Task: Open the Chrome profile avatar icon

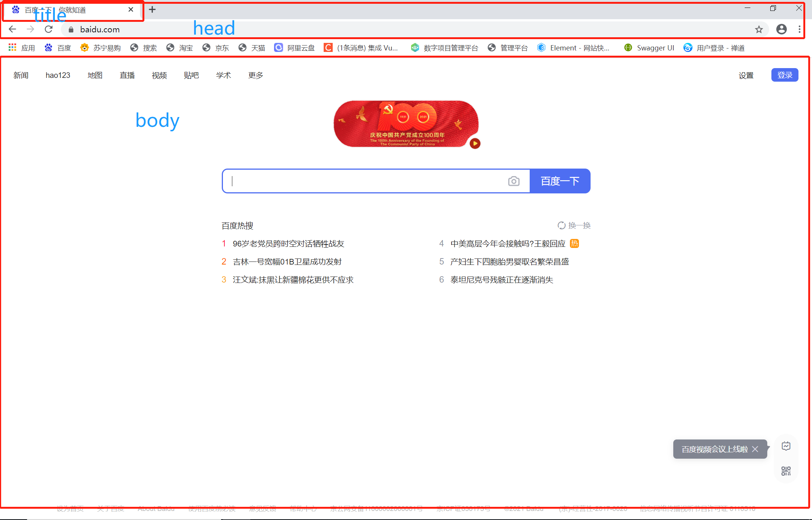Action: tap(782, 29)
